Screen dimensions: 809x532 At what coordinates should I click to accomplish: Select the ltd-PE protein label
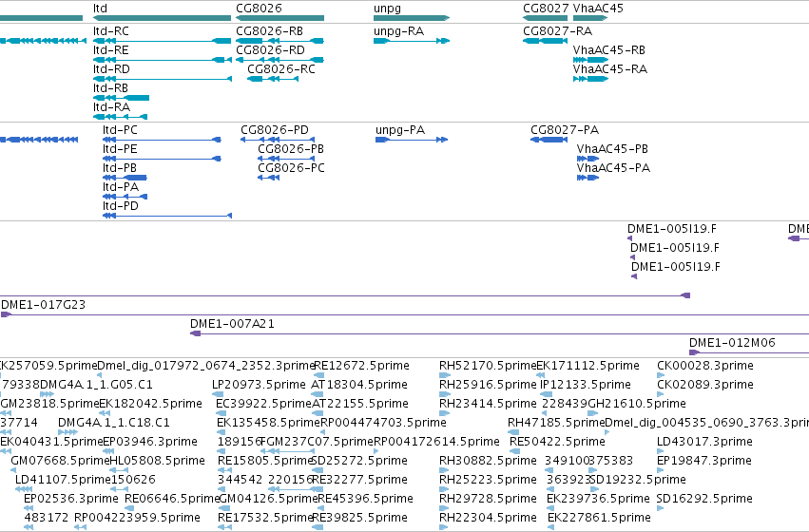[120, 149]
